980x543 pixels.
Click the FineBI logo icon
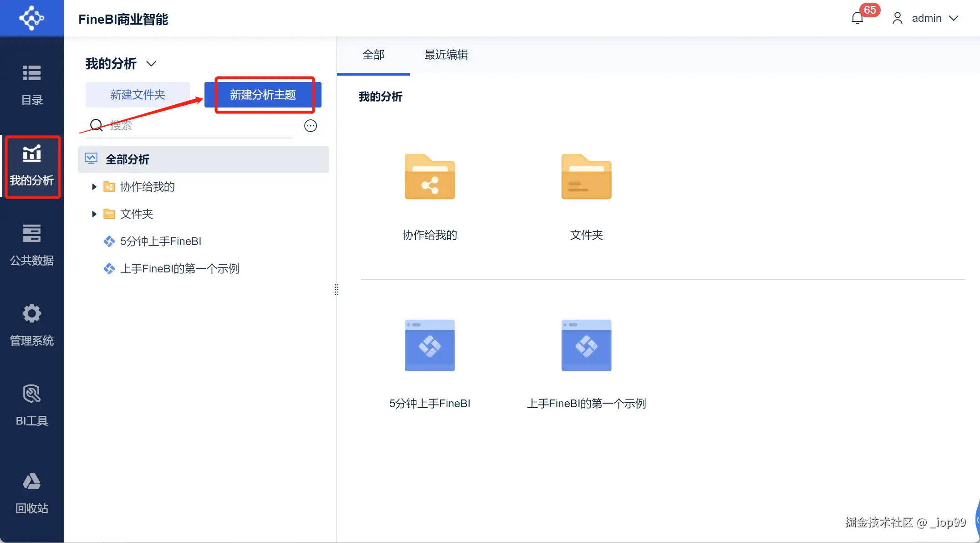click(31, 18)
